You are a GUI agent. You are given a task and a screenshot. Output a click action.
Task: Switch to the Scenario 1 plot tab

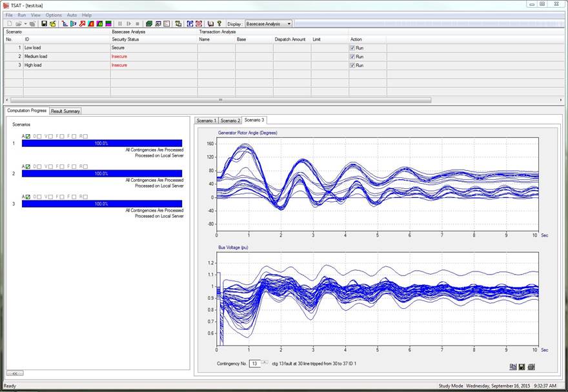[x=207, y=121]
